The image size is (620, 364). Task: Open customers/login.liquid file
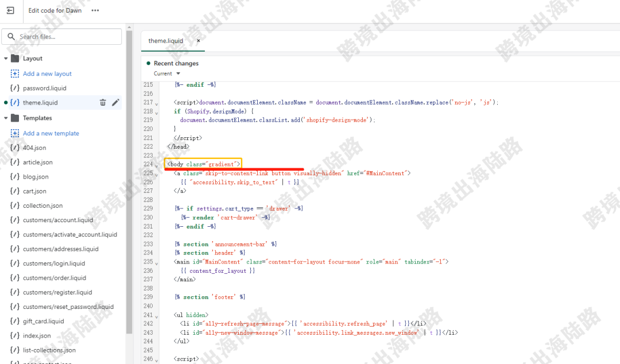click(54, 264)
